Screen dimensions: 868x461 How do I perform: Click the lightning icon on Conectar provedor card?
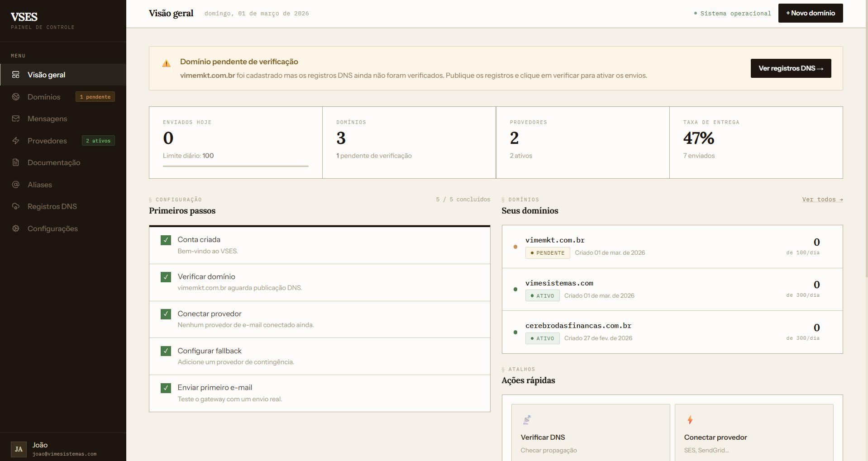pos(690,419)
